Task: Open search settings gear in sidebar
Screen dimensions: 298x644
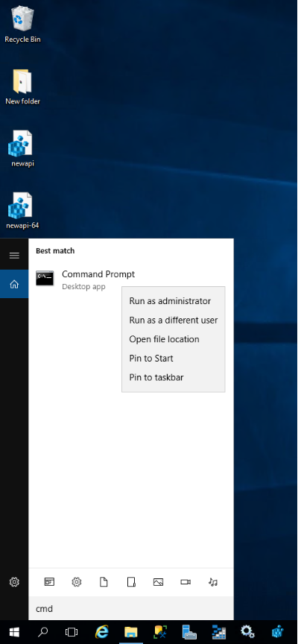Action: [14, 581]
